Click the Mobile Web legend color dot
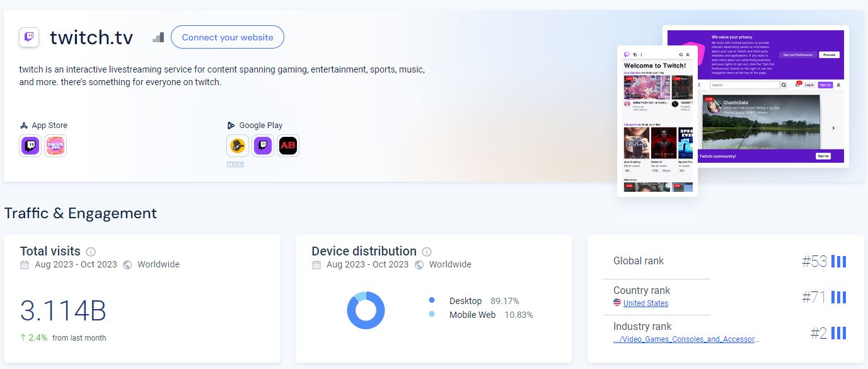 pyautogui.click(x=432, y=314)
